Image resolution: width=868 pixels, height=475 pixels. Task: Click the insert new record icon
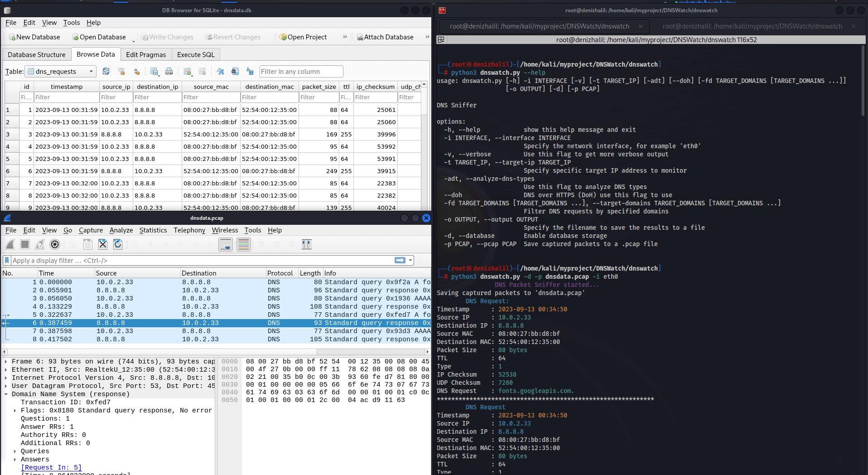188,71
